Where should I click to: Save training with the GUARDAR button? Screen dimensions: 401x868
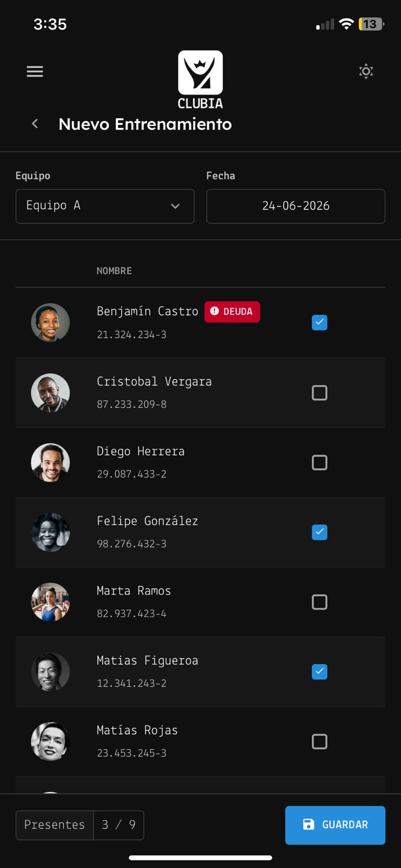click(x=335, y=825)
